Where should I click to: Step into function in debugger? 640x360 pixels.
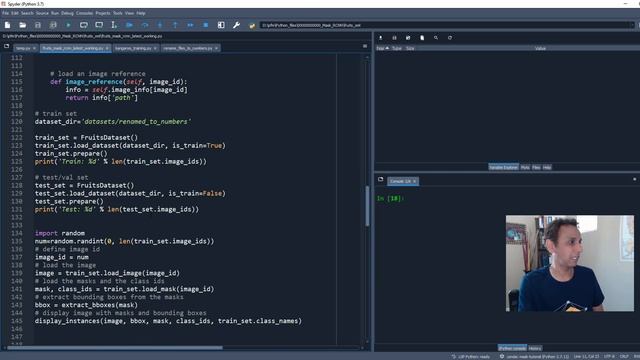pos(160,25)
